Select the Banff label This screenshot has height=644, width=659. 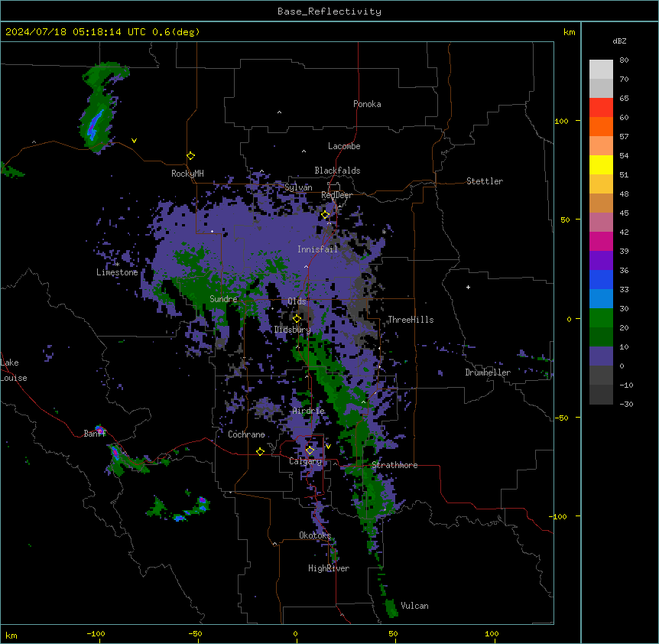[x=95, y=434]
